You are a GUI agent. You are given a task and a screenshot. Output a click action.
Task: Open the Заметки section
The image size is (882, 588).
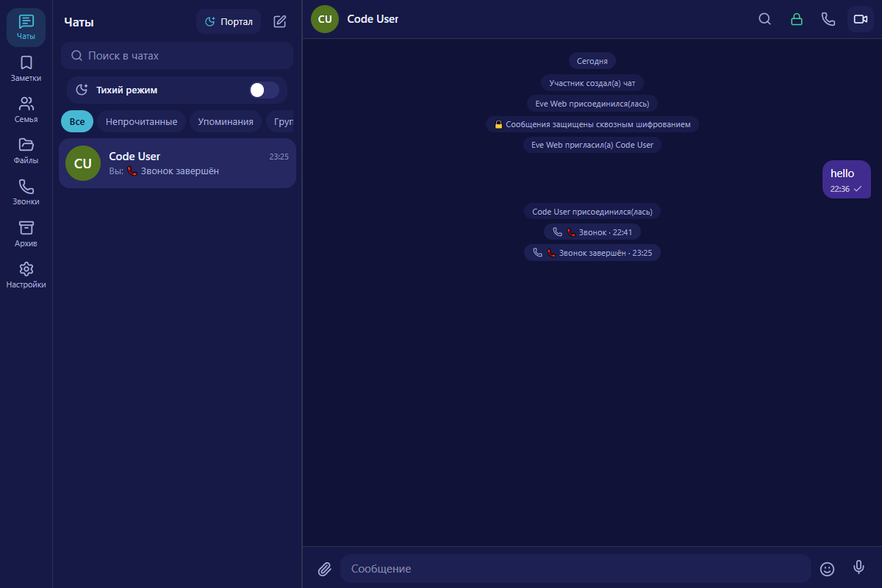(26, 68)
